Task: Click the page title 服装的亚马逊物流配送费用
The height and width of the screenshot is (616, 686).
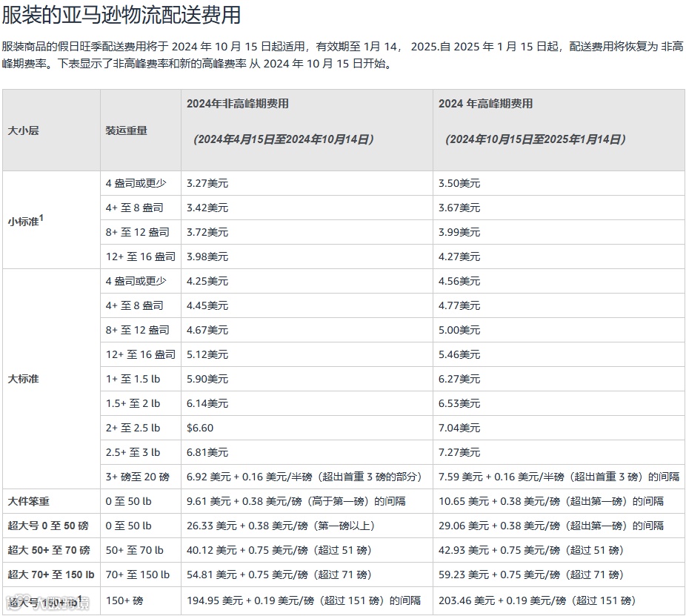Action: (x=121, y=14)
